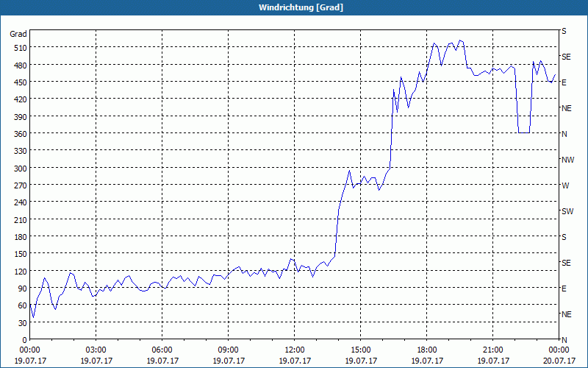Click compass label NE between 390 and 420
The height and width of the screenshot is (368, 588).
click(x=567, y=108)
